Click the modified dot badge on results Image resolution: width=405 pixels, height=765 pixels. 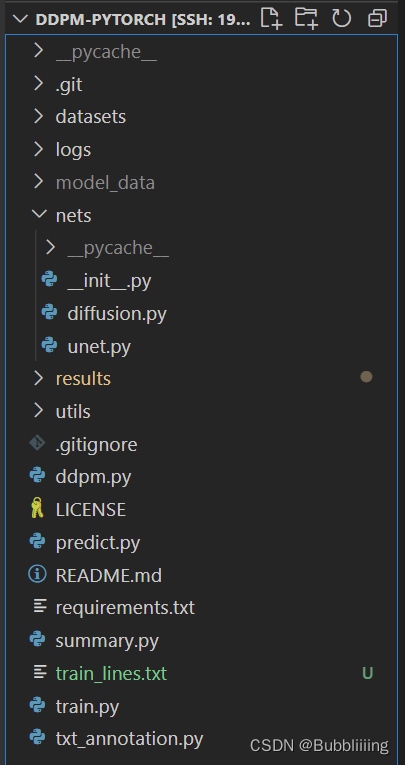(x=366, y=377)
